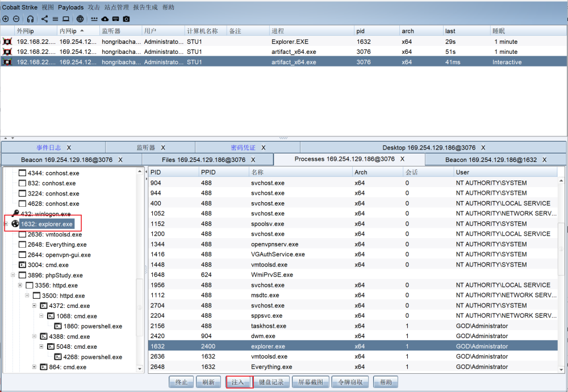
Task: Close the 密码凭证 tab
Action: pyautogui.click(x=262, y=148)
